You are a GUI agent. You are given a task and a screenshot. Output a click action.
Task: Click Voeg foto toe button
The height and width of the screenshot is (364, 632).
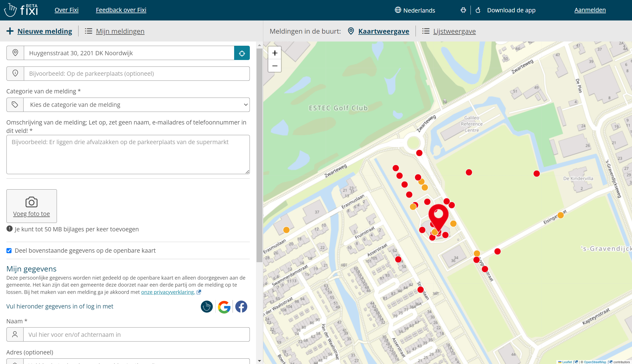click(x=32, y=206)
